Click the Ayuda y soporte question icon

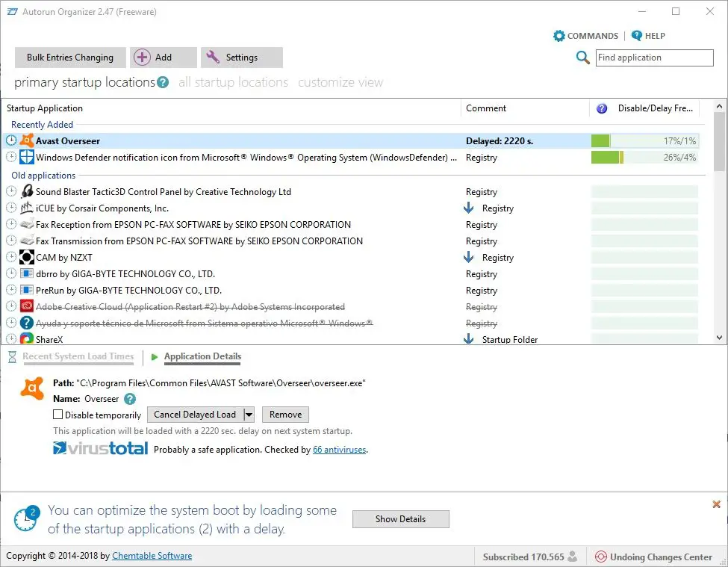[27, 323]
